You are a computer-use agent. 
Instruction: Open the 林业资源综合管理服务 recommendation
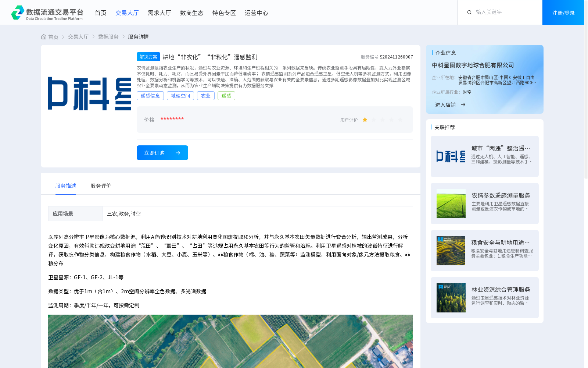(x=485, y=298)
